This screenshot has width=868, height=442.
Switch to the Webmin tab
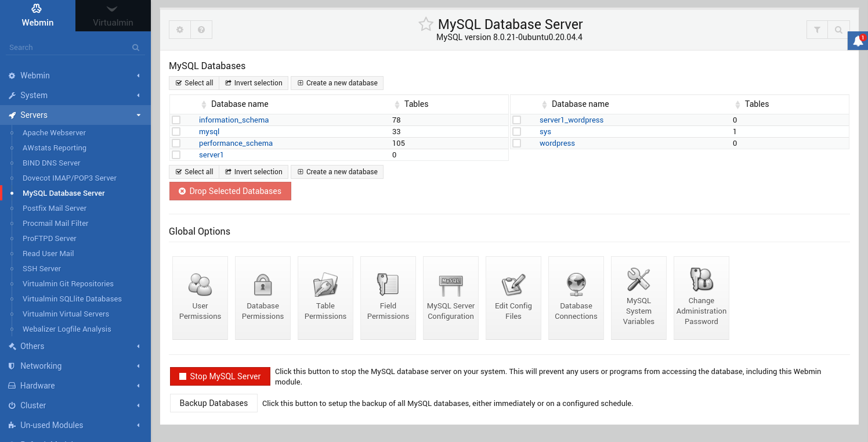[38, 16]
